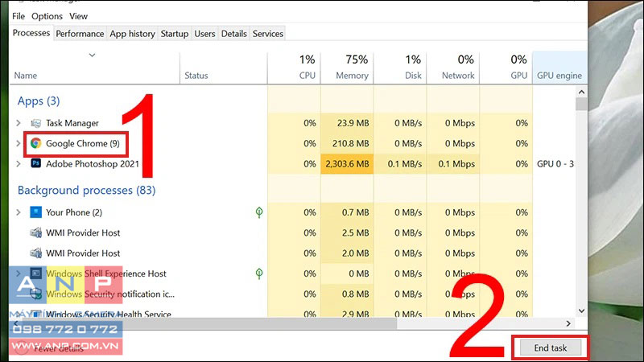Click Photoshop's 0.1 MB/s disk cell
The height and width of the screenshot is (362, 644).
coord(400,164)
